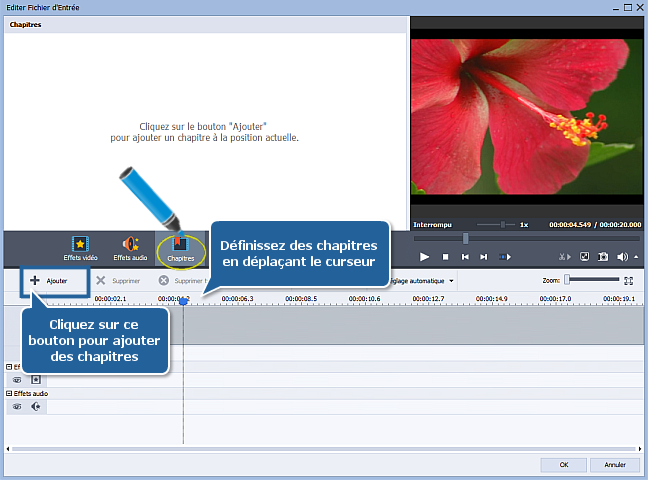650x480 pixels.
Task: Click the Chapitres panel header
Action: pyautogui.click(x=206, y=24)
